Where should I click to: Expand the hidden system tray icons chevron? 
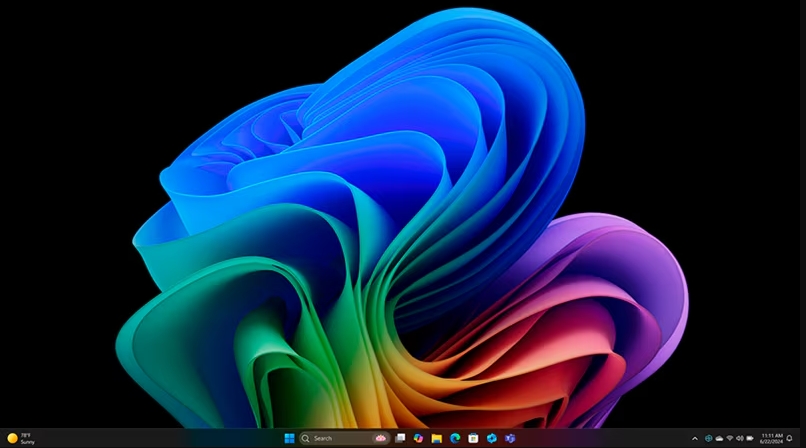(695, 438)
